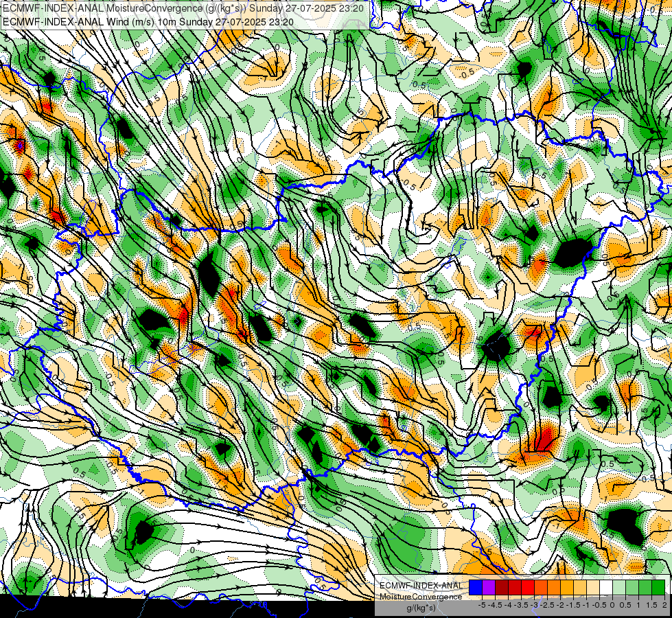The height and width of the screenshot is (618, 672).
Task: Click the legend's ECMWF-INDEX-ANAL label
Action: pos(421,586)
